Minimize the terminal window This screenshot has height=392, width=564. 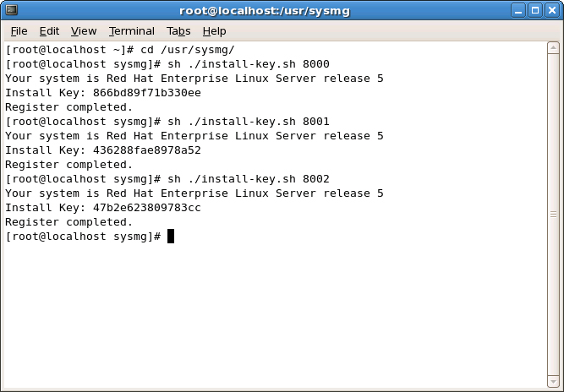click(518, 10)
